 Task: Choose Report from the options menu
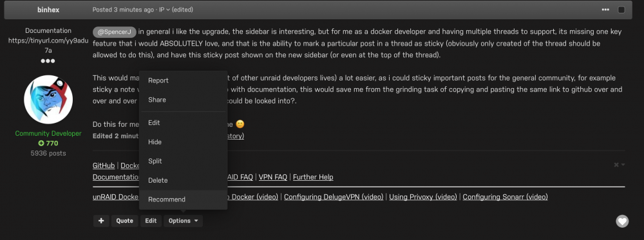(x=183, y=80)
